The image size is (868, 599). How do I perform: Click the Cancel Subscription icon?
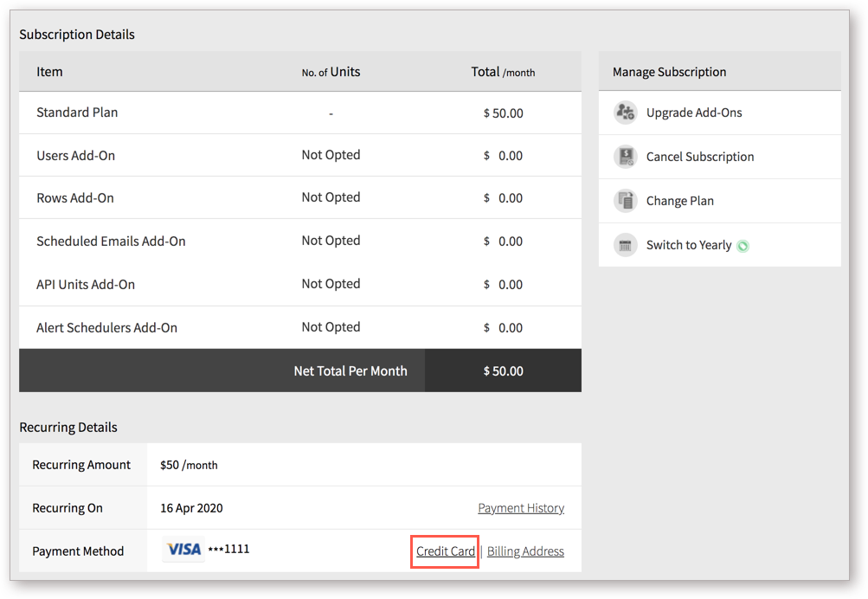point(626,157)
